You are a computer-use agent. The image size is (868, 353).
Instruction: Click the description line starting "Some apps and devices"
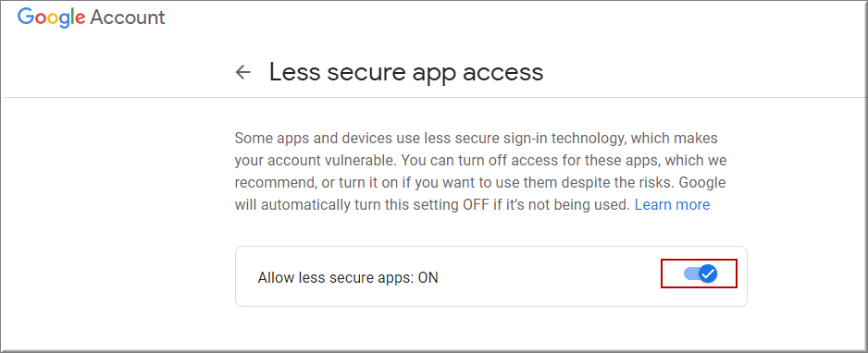[x=476, y=138]
